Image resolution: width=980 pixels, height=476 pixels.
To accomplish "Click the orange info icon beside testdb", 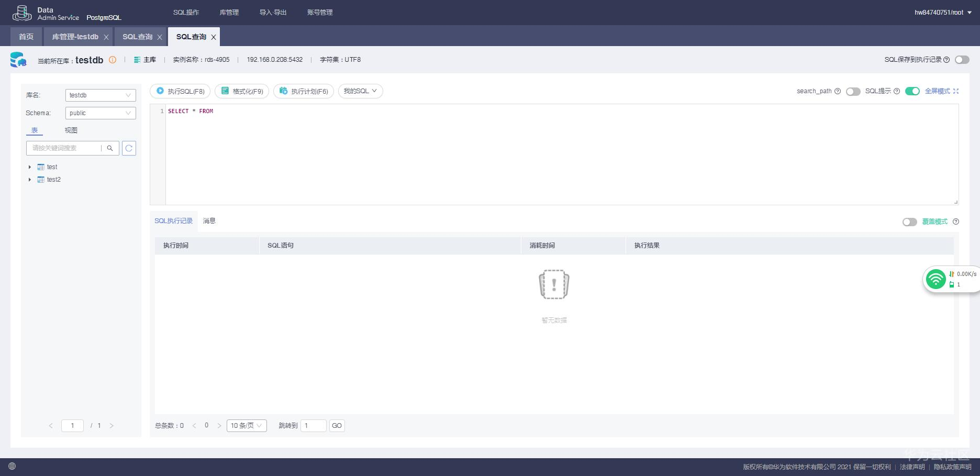I will pyautogui.click(x=113, y=60).
